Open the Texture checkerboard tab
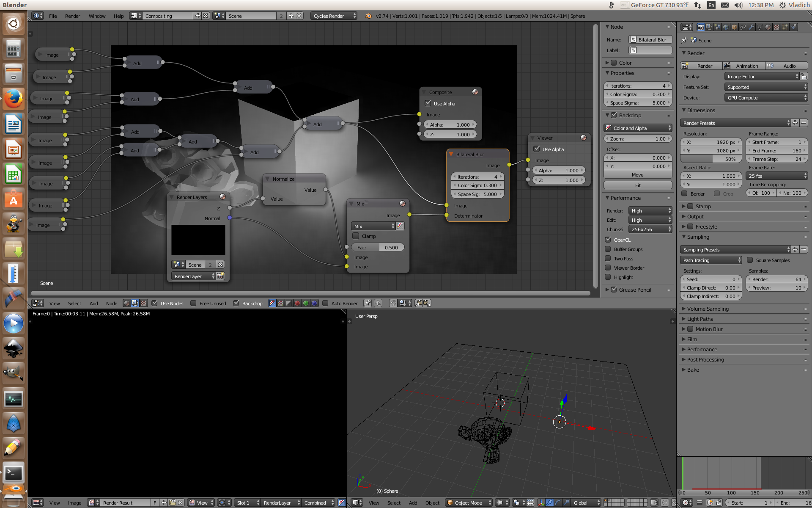The height and width of the screenshot is (508, 812). (776, 27)
